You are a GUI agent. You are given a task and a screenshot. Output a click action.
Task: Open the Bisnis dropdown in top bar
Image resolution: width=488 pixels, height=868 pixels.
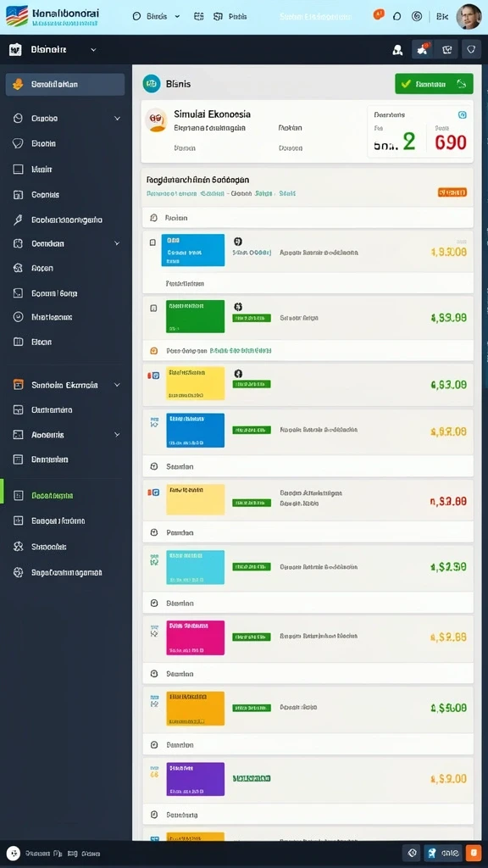click(x=156, y=17)
